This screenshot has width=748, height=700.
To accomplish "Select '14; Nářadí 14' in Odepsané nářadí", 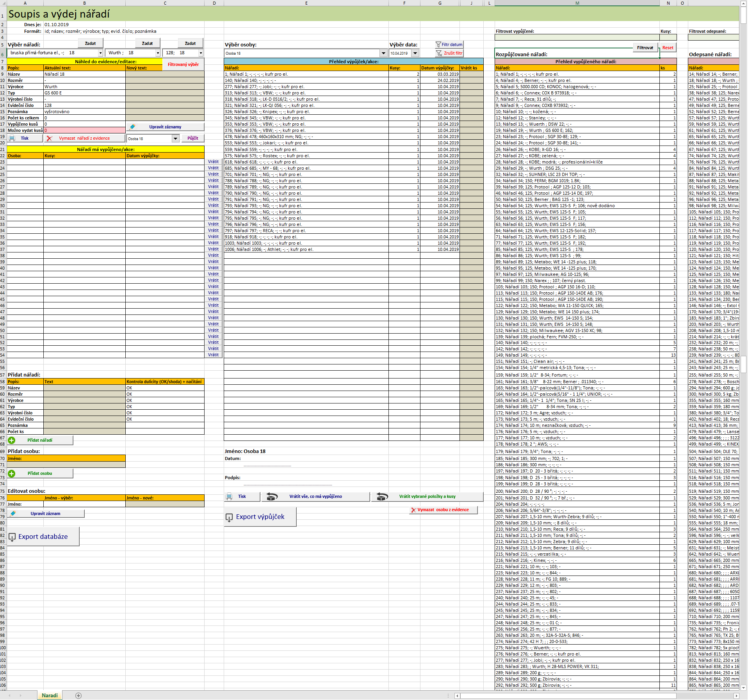I will click(713, 74).
